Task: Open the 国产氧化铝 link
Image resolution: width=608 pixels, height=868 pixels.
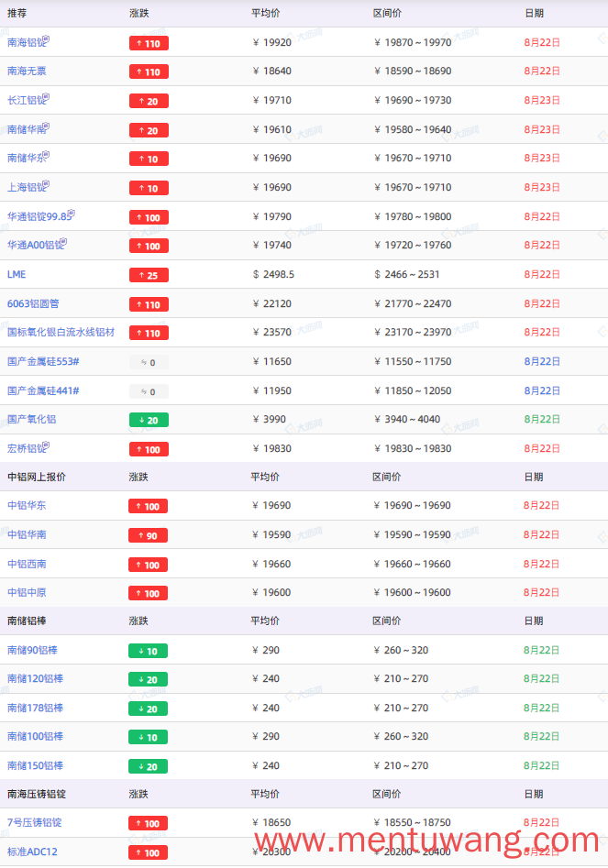Action: 31,419
